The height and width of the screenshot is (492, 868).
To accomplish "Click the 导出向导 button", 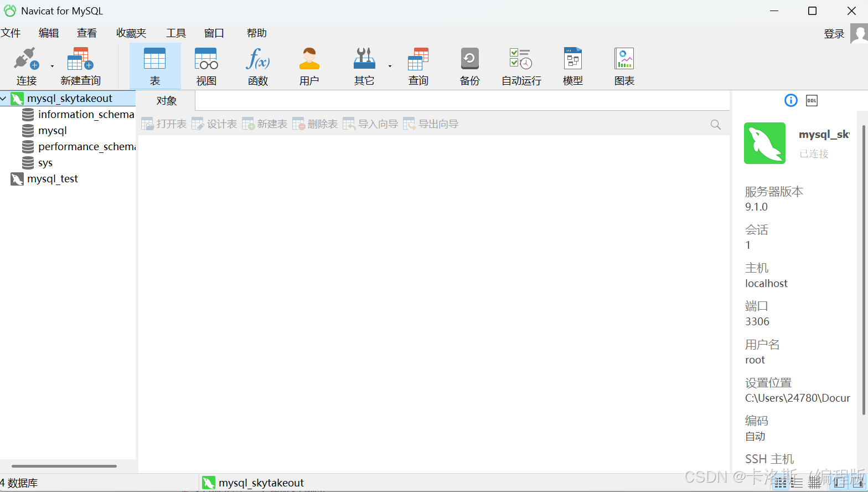I will (x=431, y=124).
